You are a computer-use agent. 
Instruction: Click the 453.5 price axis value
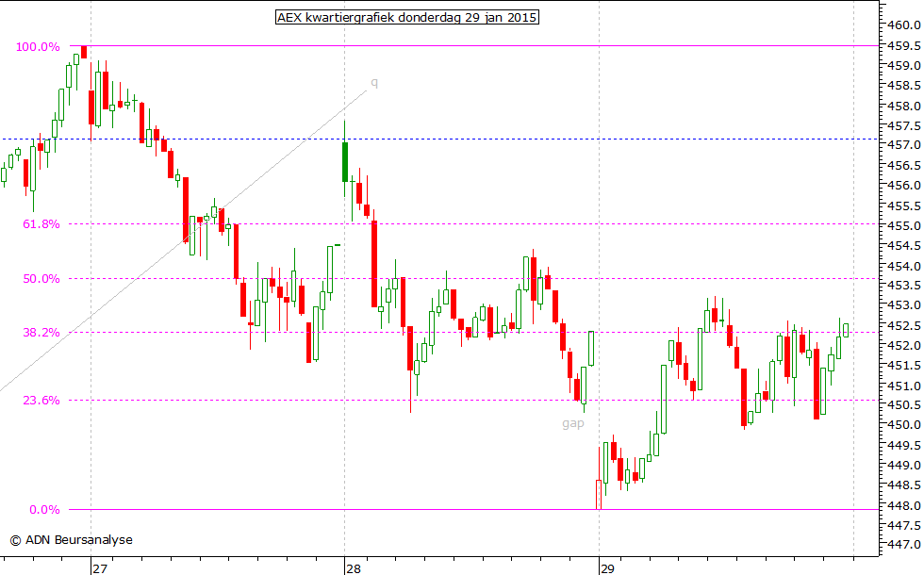pyautogui.click(x=904, y=286)
